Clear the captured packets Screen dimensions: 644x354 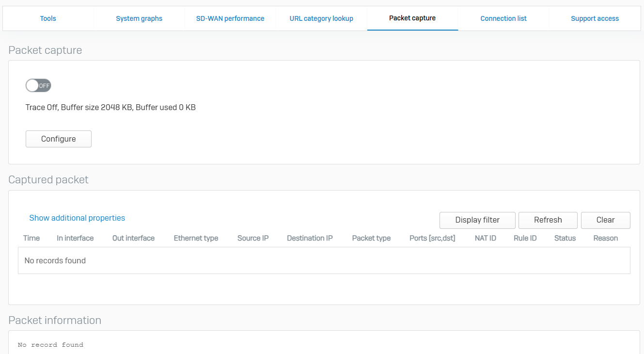[605, 220]
